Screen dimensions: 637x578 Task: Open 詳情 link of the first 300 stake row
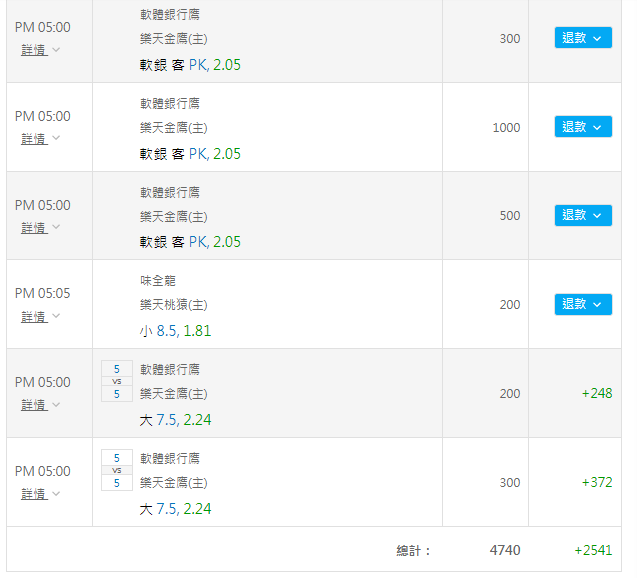(34, 50)
